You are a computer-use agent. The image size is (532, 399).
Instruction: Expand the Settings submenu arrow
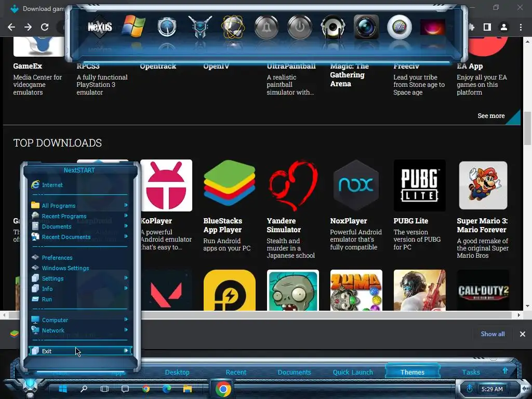click(126, 277)
